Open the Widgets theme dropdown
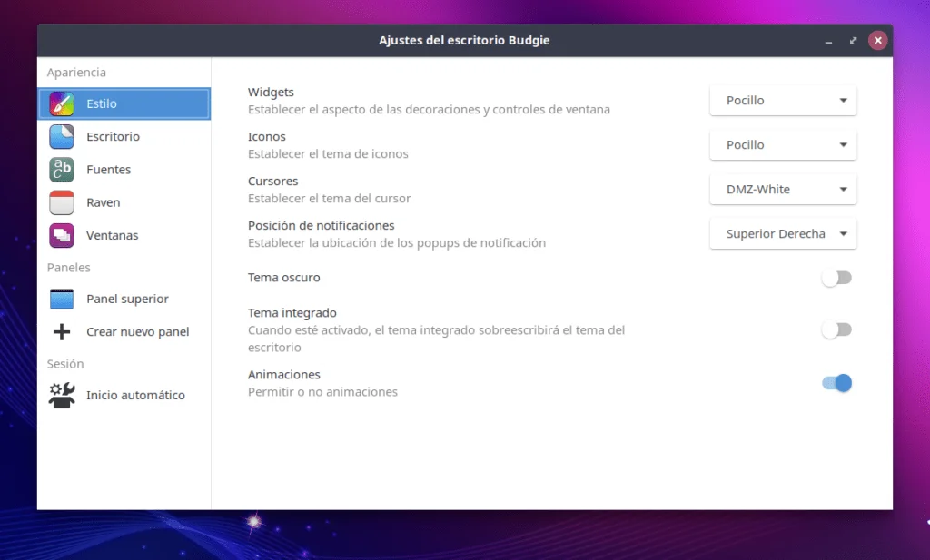 click(x=783, y=100)
